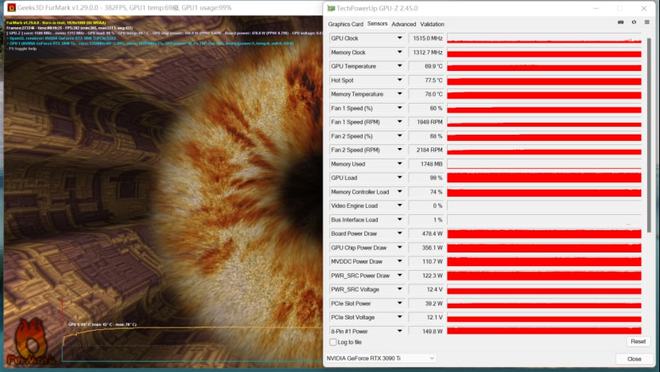
Task: Expand the Fan 2 Speed (%) dropdown
Action: 399,136
